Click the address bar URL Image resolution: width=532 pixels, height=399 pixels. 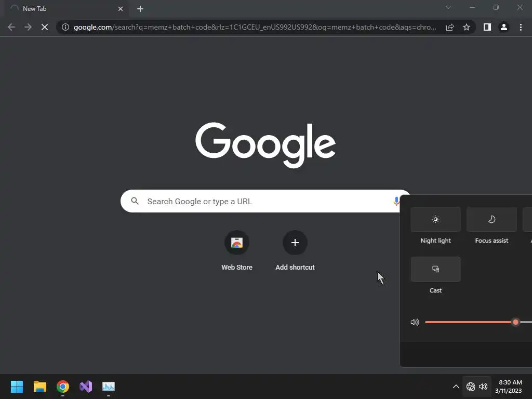[x=255, y=27]
